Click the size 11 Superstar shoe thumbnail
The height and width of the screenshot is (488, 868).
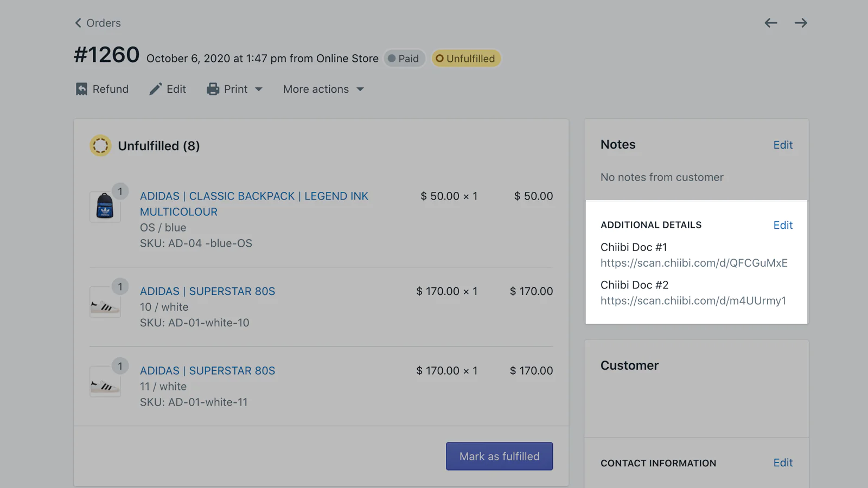coord(105,382)
